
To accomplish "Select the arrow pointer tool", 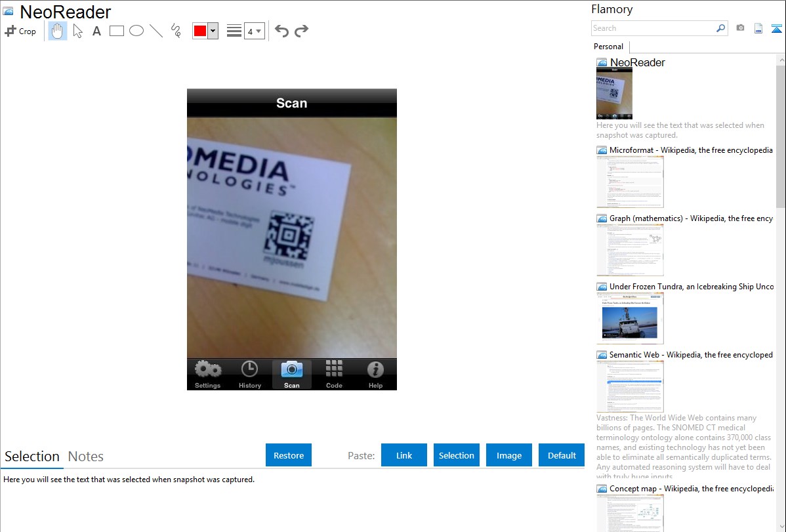I will [77, 31].
